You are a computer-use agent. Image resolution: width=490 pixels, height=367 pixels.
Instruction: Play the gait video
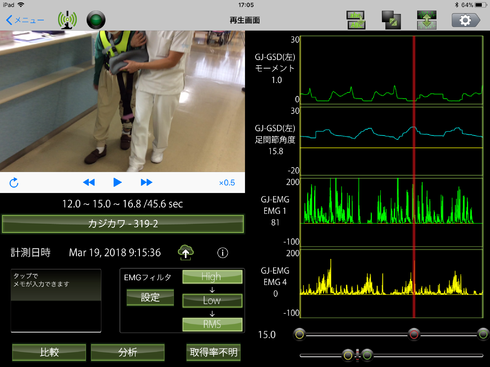117,182
